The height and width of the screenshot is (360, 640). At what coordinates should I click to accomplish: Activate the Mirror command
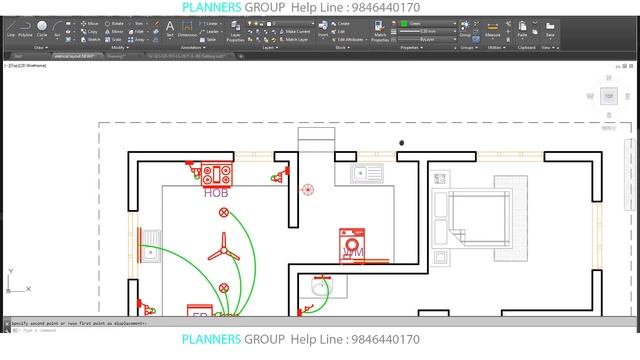[114, 31]
